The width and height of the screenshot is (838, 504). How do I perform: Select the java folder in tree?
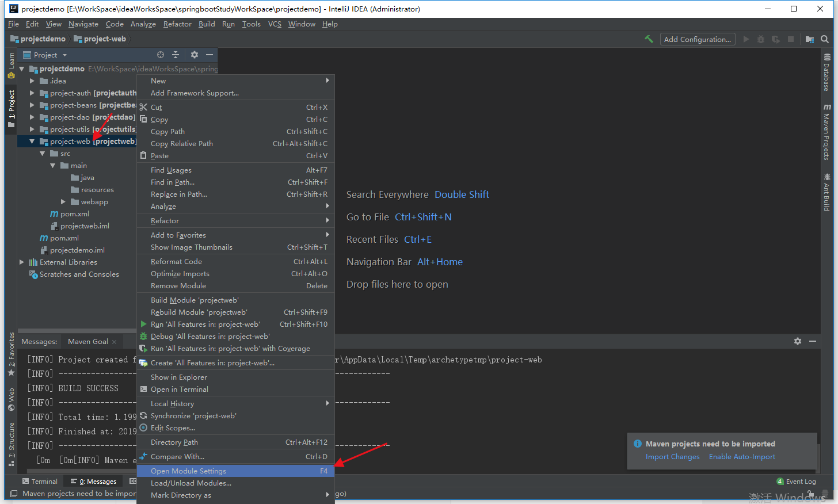pos(82,178)
